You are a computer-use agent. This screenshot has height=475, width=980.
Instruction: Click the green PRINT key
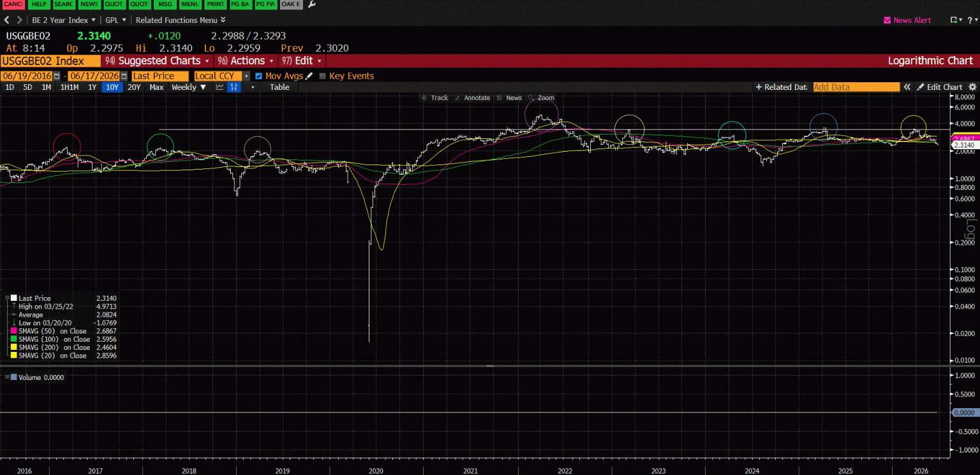(215, 4)
